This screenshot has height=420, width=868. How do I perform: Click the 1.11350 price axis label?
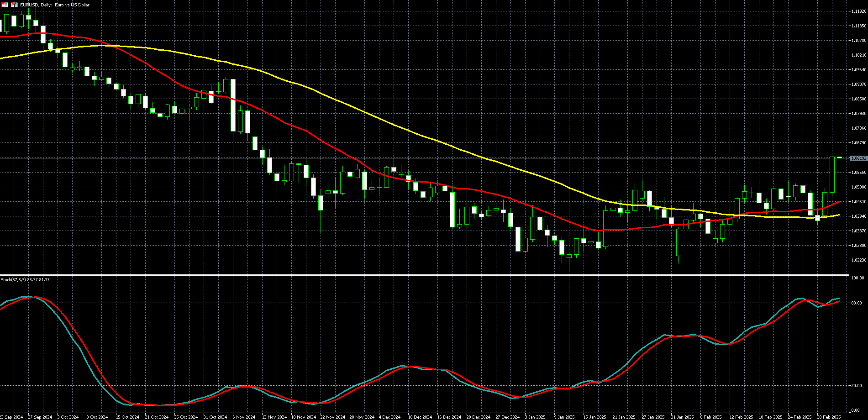[859, 26]
